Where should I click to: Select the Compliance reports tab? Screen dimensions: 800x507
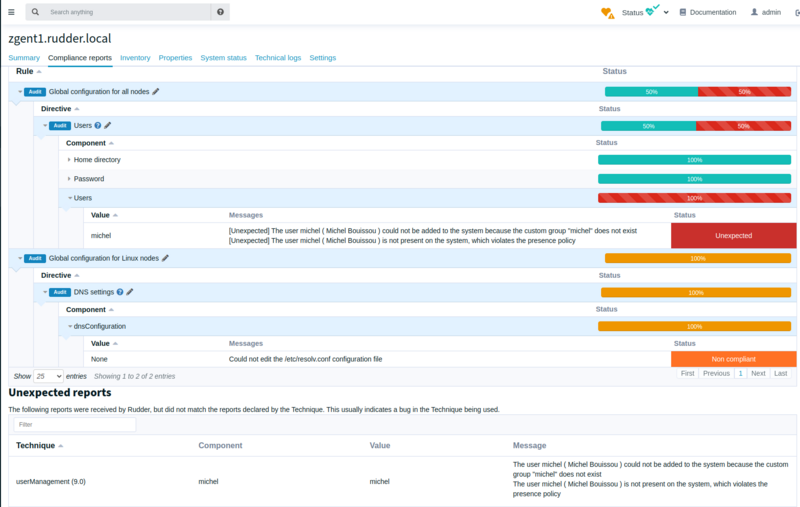[80, 58]
